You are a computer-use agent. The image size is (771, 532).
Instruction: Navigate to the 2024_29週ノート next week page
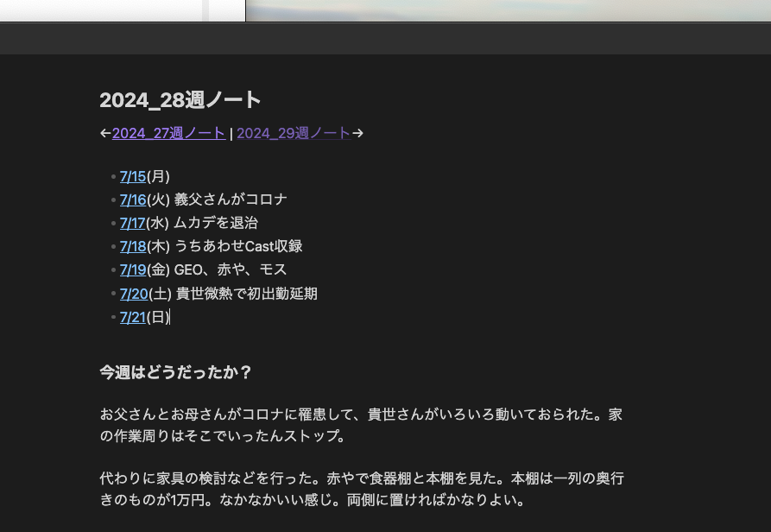coord(293,134)
